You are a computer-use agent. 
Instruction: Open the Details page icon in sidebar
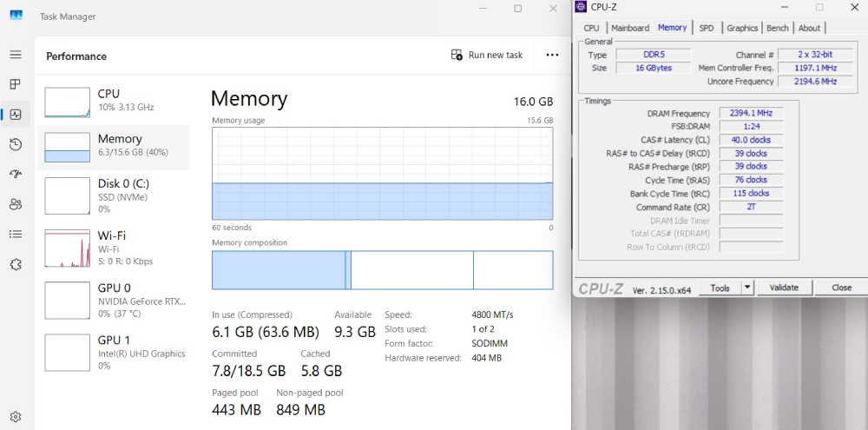tap(15, 234)
